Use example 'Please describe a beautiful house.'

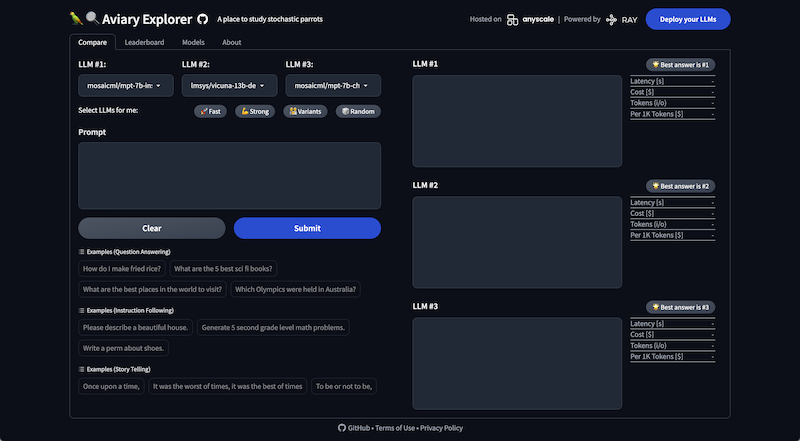pyautogui.click(x=135, y=327)
